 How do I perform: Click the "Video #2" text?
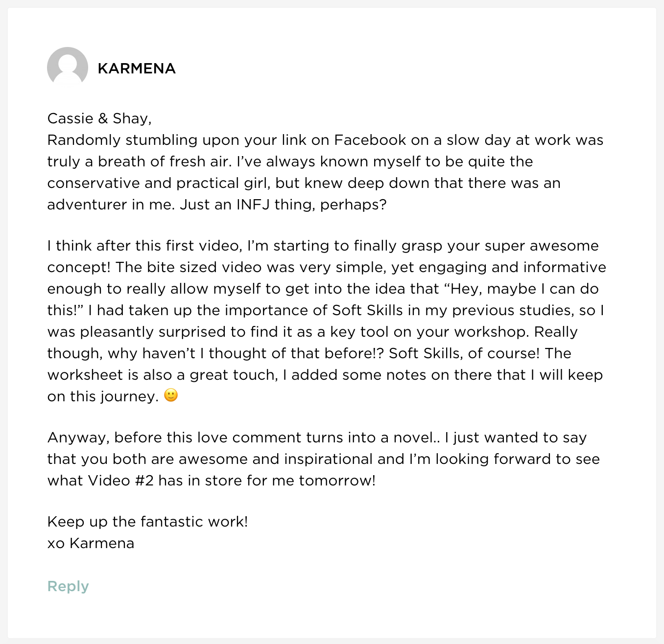[x=120, y=481]
